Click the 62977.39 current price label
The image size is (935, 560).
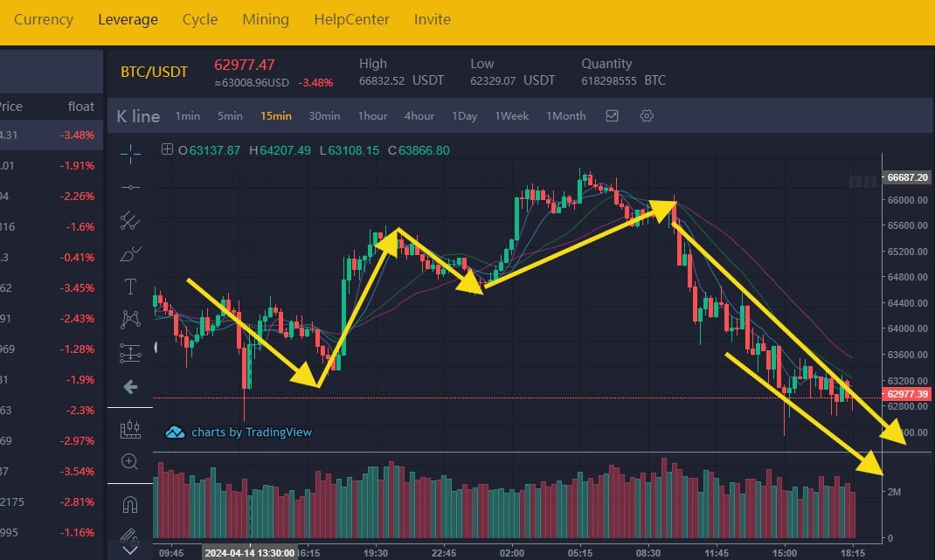coord(907,394)
